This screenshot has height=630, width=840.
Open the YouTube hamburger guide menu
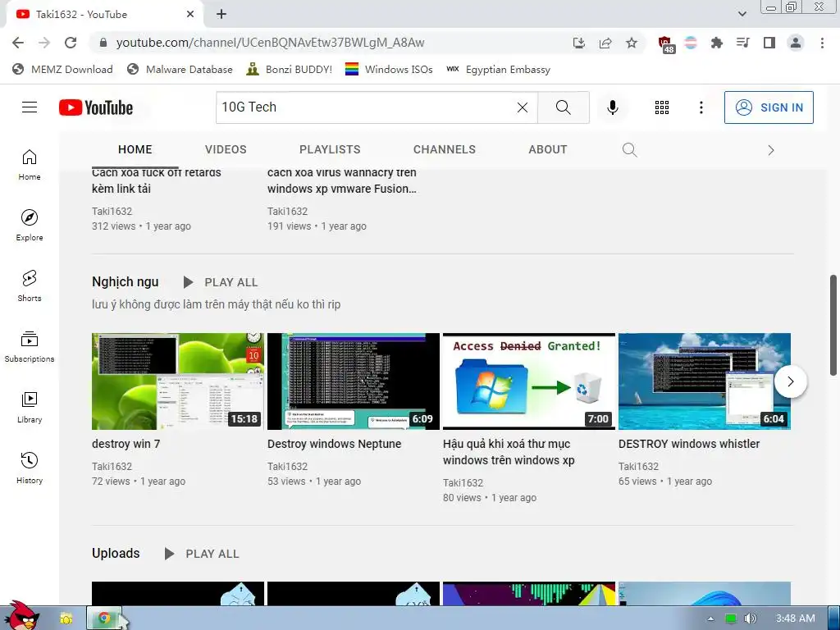click(30, 107)
